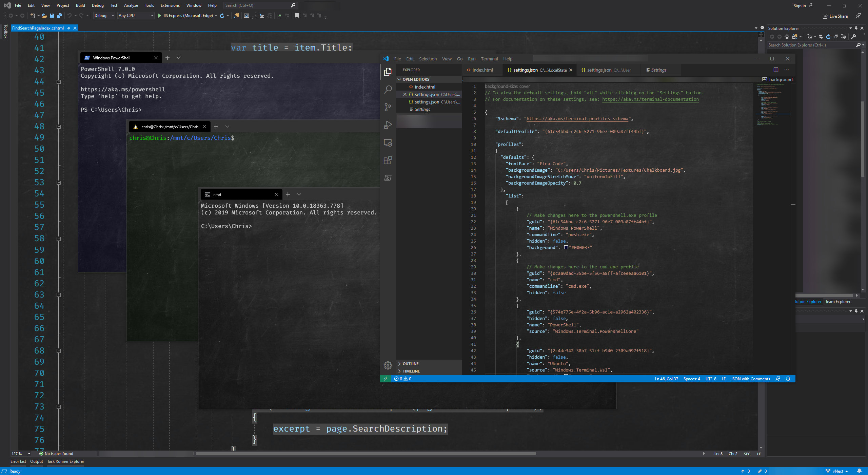Open new-tab dropdown chevron in cmd terminal
This screenshot has width=868, height=475.
299,194
